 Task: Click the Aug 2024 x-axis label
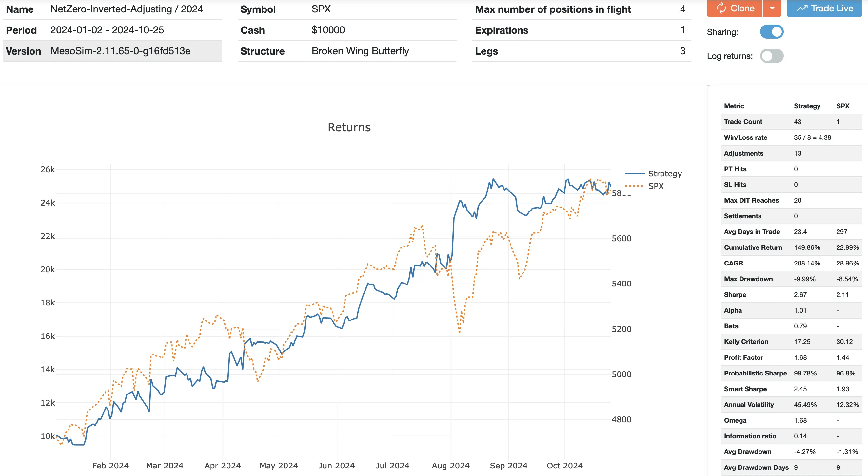coord(450,466)
